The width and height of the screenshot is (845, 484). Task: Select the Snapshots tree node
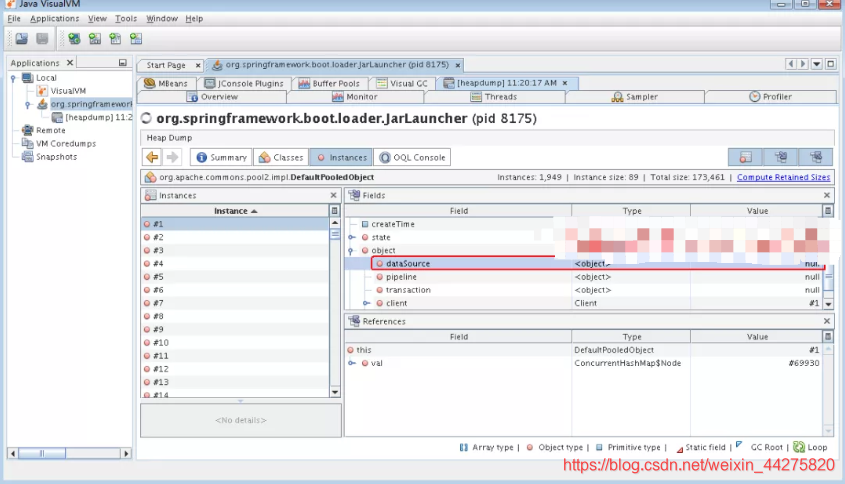point(57,157)
